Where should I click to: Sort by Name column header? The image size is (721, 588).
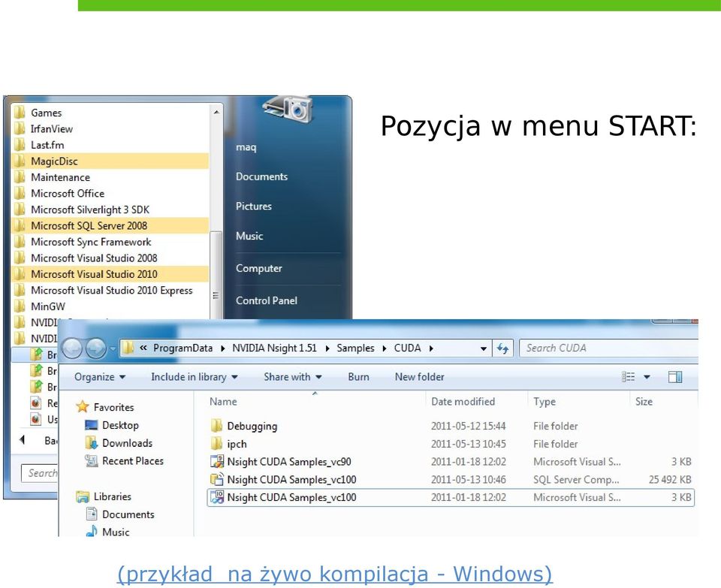click(223, 401)
